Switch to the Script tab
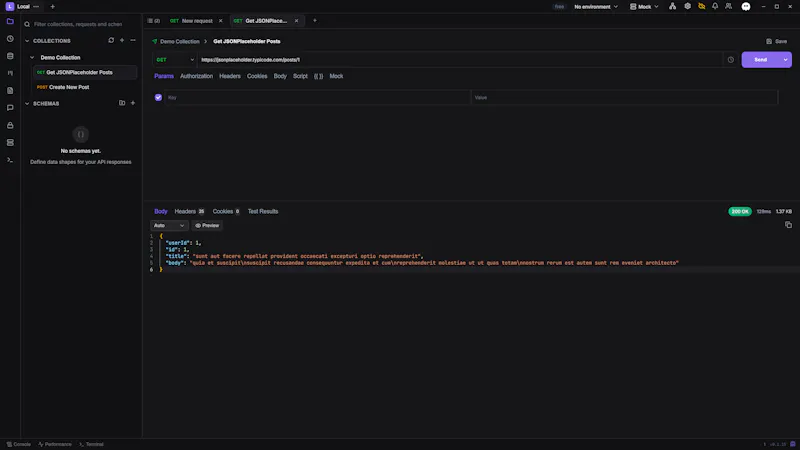This screenshot has height=450, width=800. pyautogui.click(x=301, y=76)
